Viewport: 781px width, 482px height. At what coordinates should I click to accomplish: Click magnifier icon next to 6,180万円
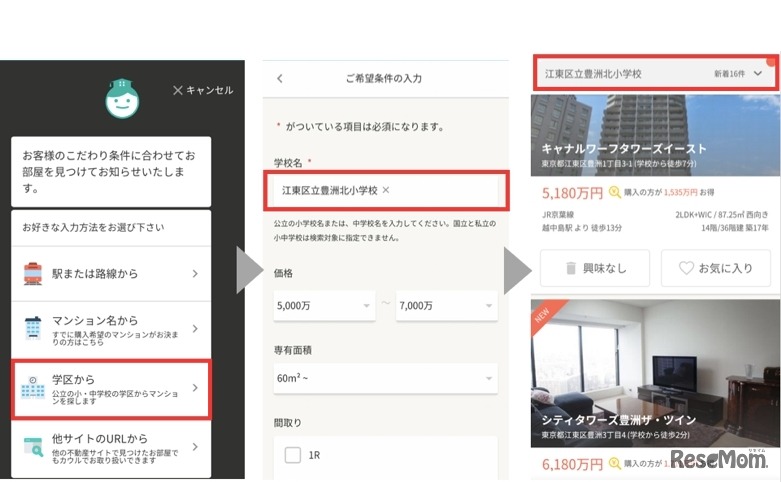[x=615, y=463]
